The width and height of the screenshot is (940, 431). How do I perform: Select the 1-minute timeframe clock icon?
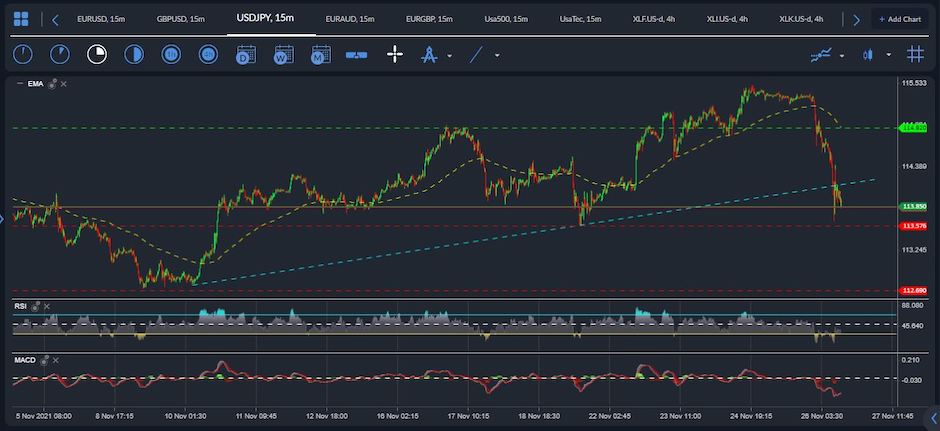click(x=23, y=55)
